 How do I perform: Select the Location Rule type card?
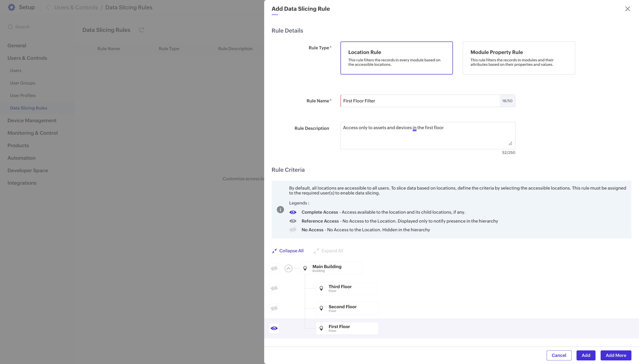[396, 58]
